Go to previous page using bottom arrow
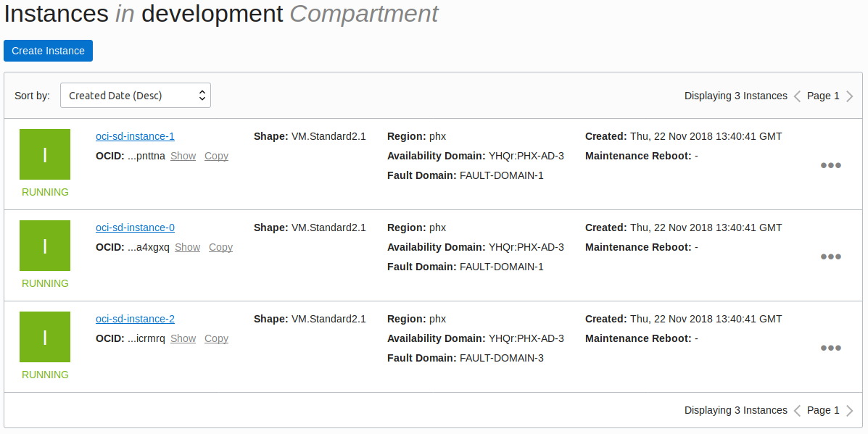Viewport: 868px width, 434px height. 797,410
